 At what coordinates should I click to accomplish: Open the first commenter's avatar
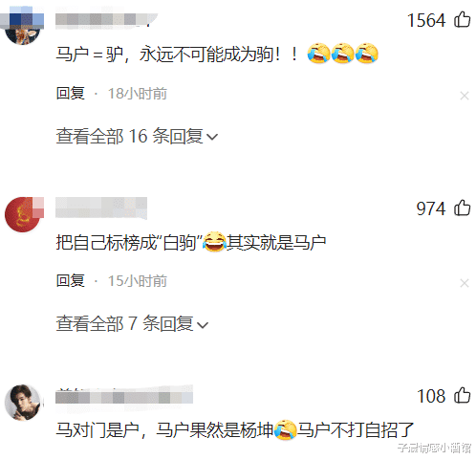pyautogui.click(x=23, y=26)
